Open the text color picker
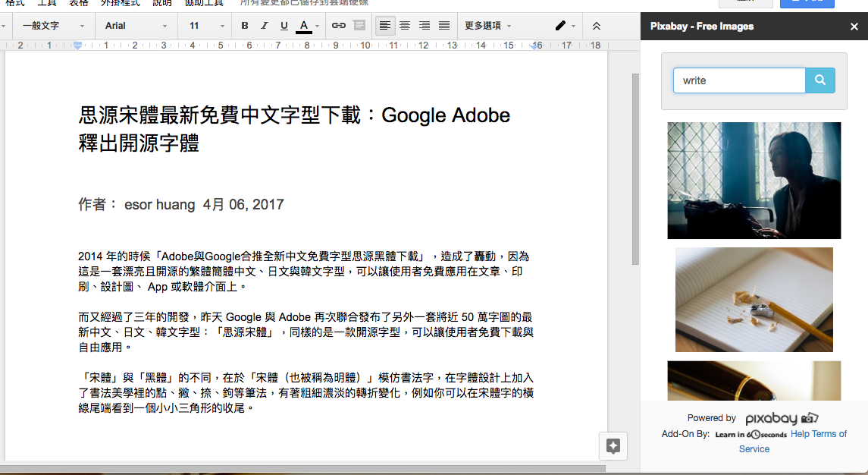The image size is (868, 475). 303,26
